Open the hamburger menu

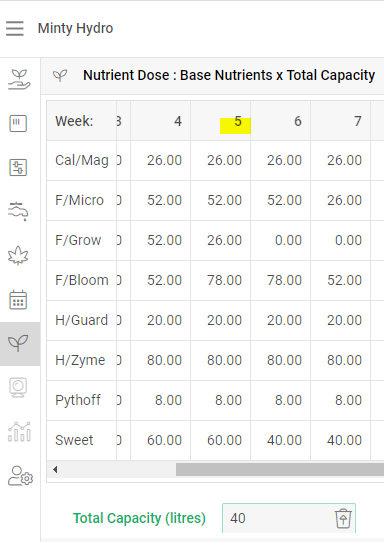[15, 28]
